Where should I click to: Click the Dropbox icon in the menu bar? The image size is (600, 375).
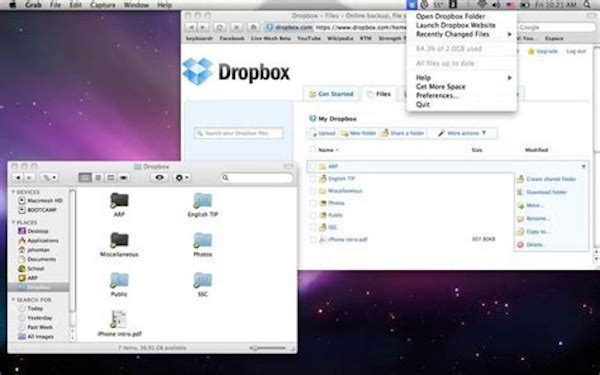[411, 5]
